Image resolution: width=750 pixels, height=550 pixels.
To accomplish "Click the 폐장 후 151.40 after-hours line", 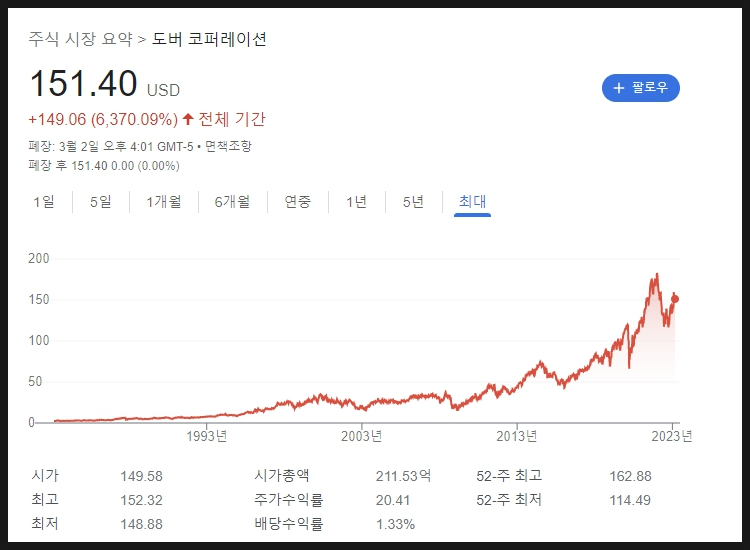I will tap(104, 165).
